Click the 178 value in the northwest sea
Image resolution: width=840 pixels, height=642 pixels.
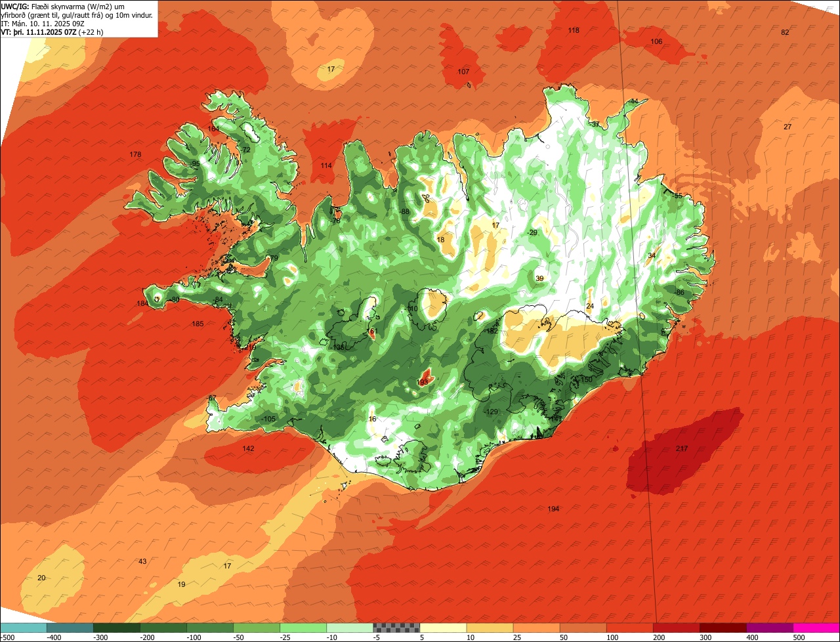pos(135,155)
